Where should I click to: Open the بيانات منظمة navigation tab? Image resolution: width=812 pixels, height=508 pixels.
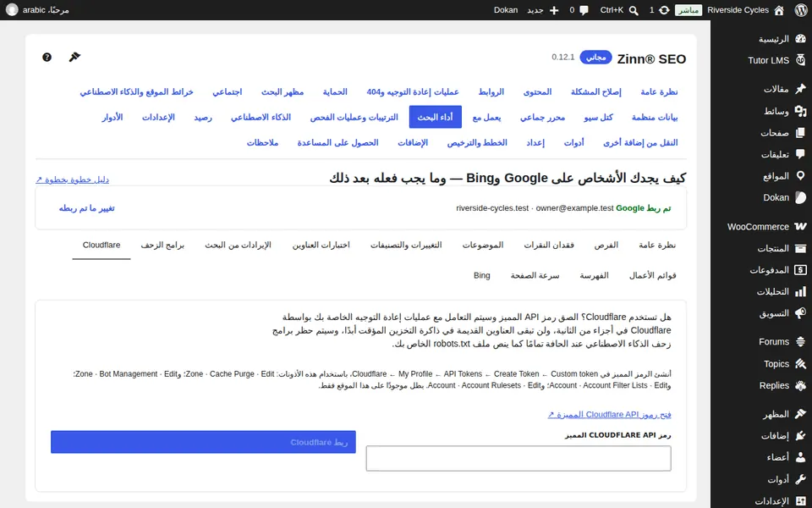(x=655, y=117)
